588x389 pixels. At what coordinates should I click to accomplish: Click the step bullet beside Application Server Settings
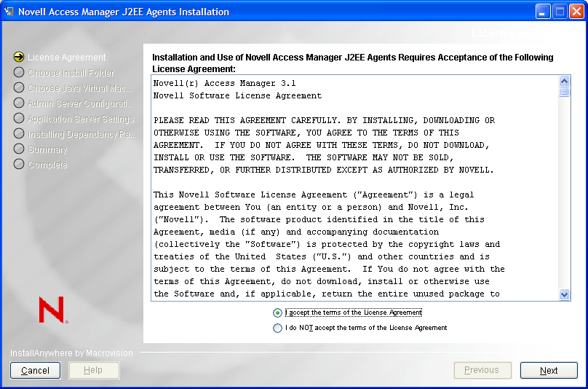(19, 118)
